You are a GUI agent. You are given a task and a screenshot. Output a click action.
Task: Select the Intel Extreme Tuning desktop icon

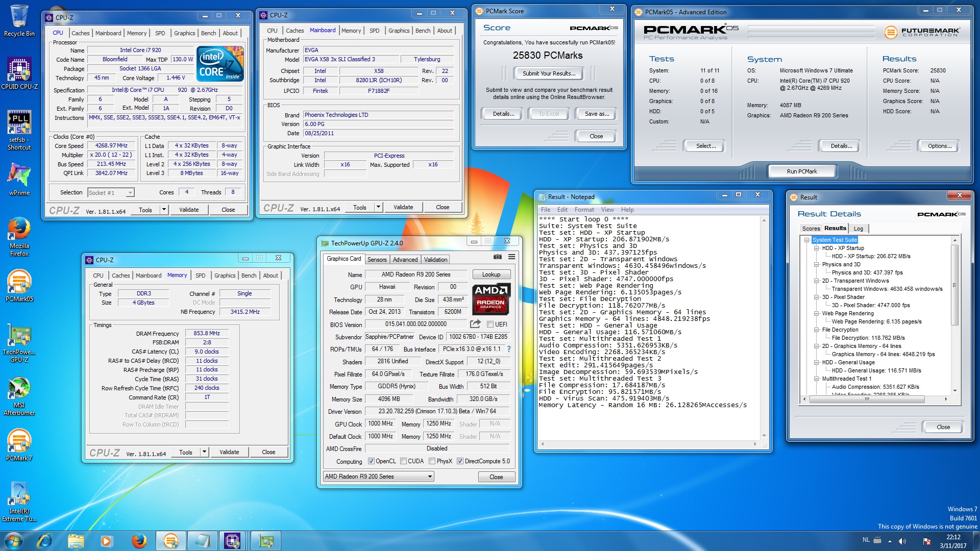19,503
